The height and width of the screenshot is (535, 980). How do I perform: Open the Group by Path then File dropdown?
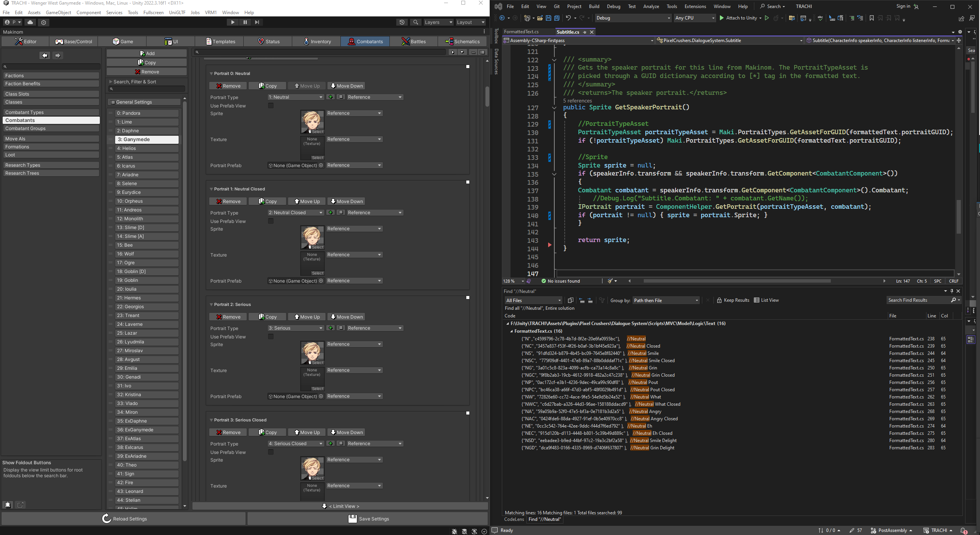tap(666, 301)
